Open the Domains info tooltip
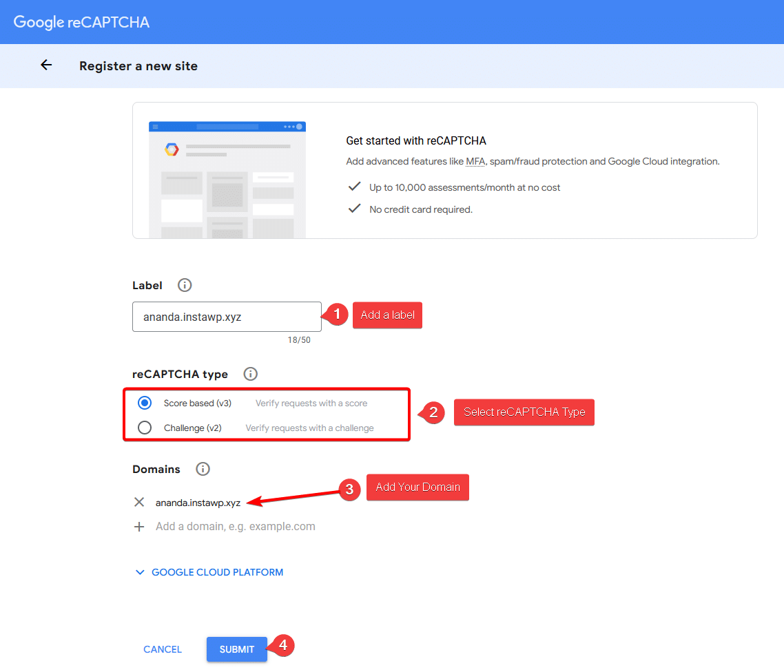 coord(203,469)
